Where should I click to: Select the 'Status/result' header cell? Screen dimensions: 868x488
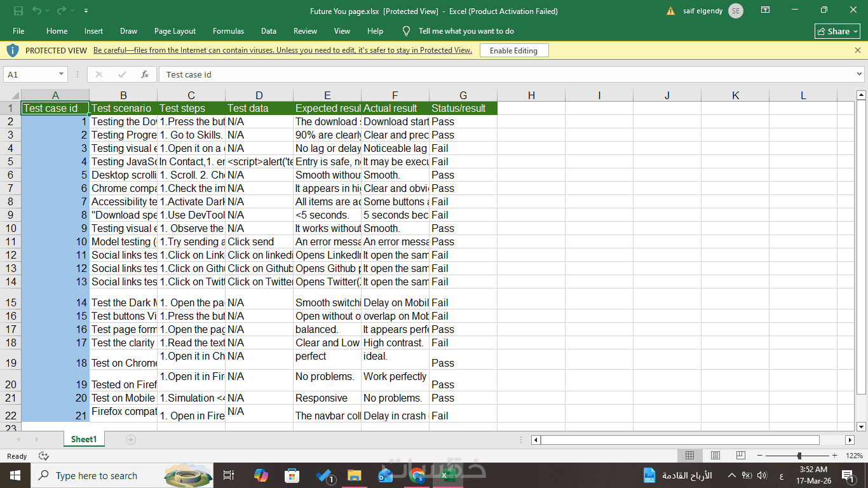pos(463,108)
